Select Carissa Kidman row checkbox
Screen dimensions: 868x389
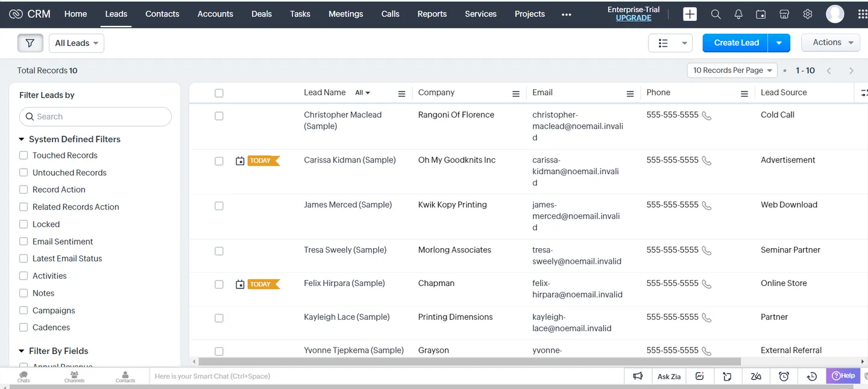[x=219, y=161]
